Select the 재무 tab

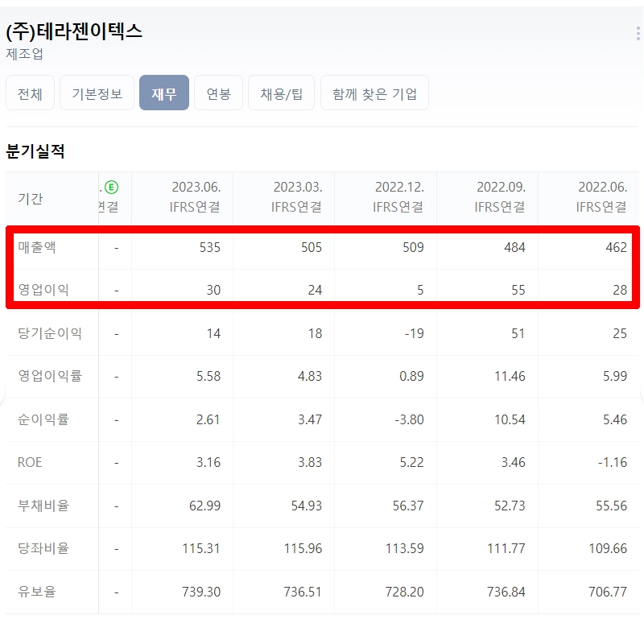(x=164, y=93)
